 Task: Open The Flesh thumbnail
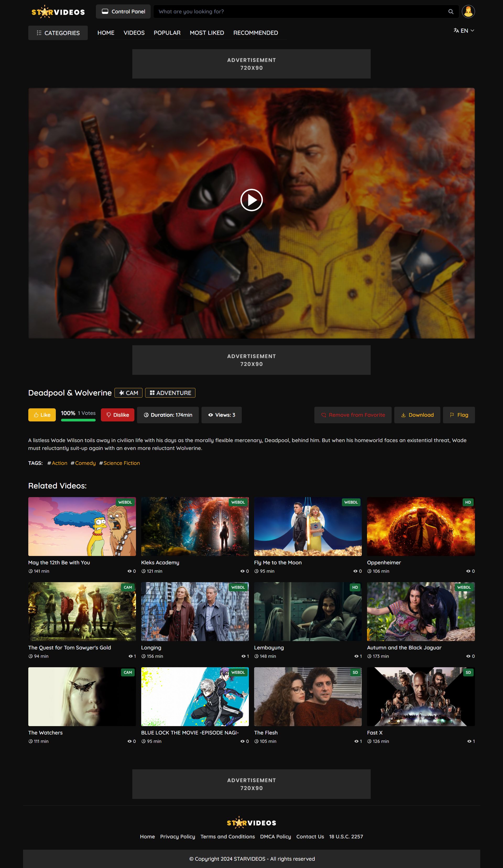308,697
